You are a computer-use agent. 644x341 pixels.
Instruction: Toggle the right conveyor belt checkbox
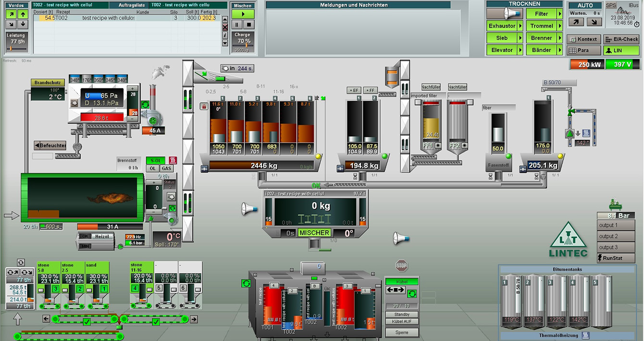coord(155,322)
